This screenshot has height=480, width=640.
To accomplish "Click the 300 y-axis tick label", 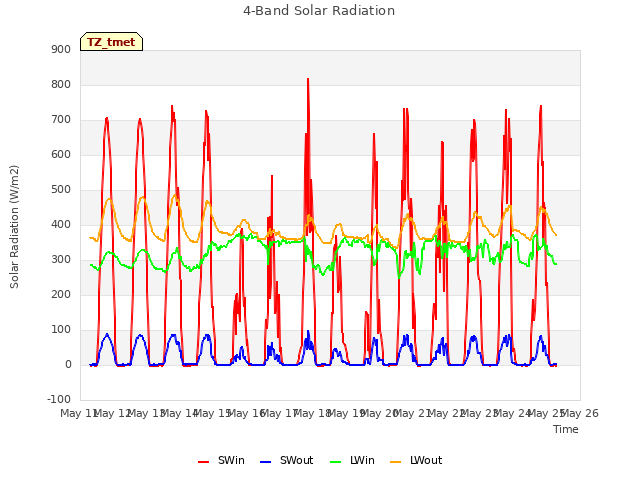I will click(61, 260).
